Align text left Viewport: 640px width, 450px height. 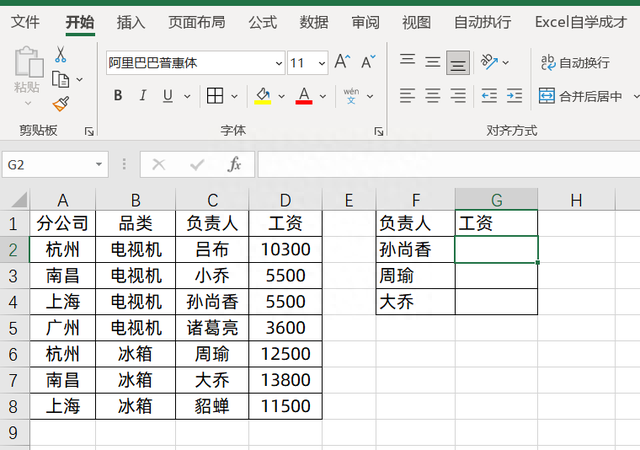click(407, 96)
